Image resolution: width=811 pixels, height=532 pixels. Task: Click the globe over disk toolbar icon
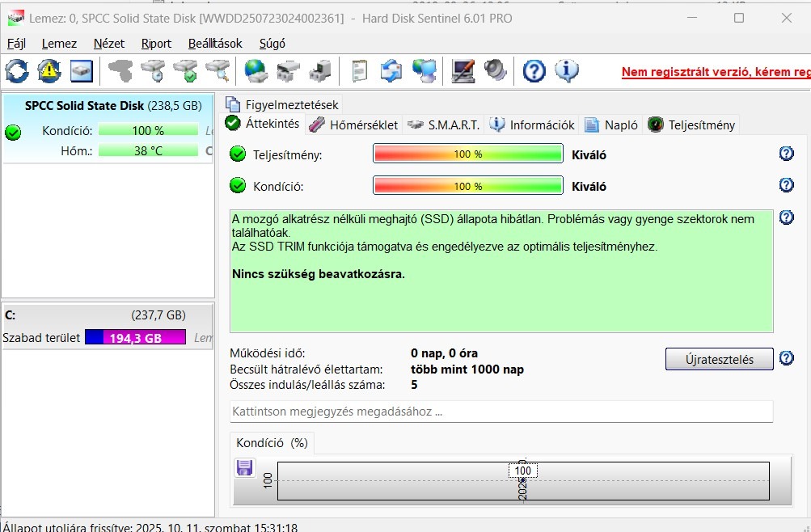pos(256,71)
